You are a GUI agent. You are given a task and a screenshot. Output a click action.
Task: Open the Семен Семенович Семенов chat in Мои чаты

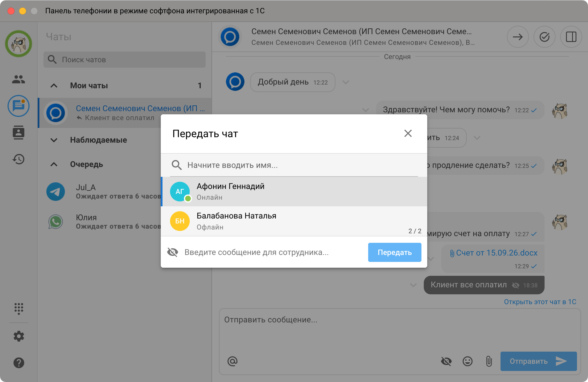coord(125,113)
